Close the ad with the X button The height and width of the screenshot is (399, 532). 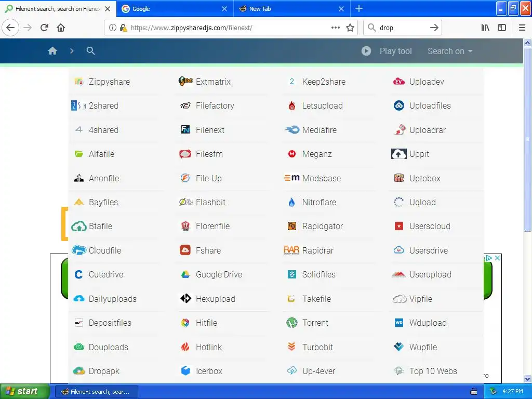[497, 258]
